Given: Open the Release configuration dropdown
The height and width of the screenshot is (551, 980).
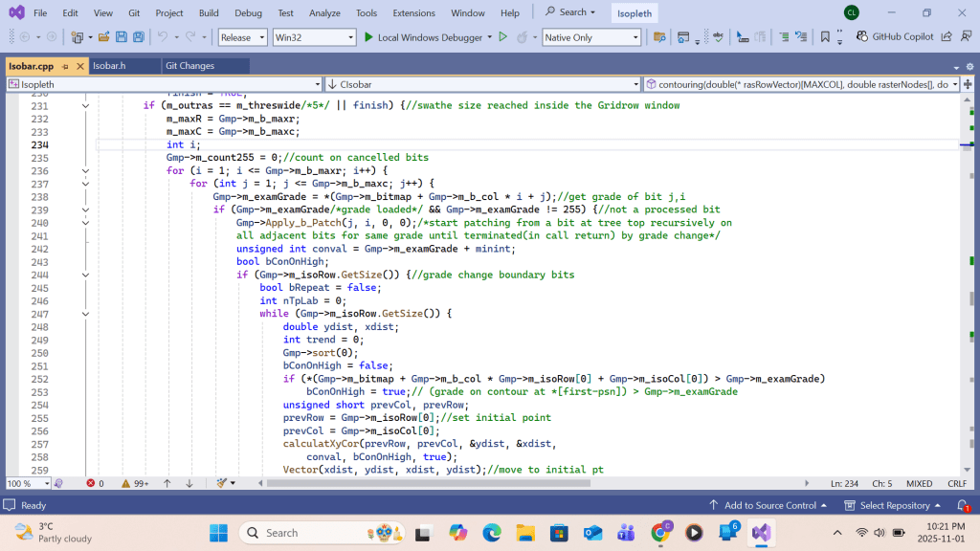Looking at the screenshot, I should [x=242, y=37].
